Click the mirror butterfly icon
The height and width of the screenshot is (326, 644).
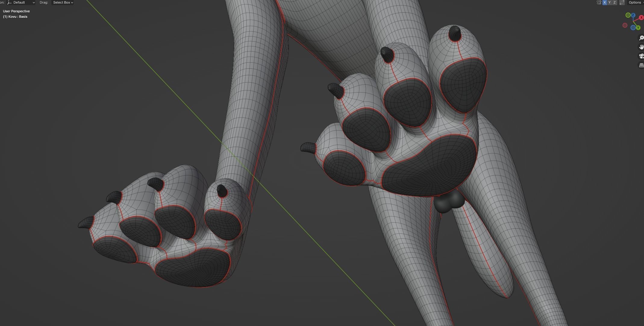[599, 2]
